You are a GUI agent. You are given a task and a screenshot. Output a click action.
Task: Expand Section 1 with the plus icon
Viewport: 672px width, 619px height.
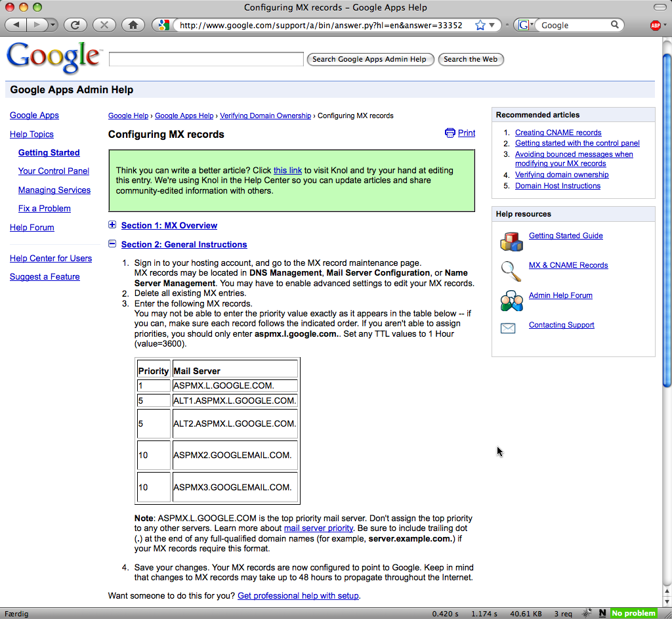(112, 224)
